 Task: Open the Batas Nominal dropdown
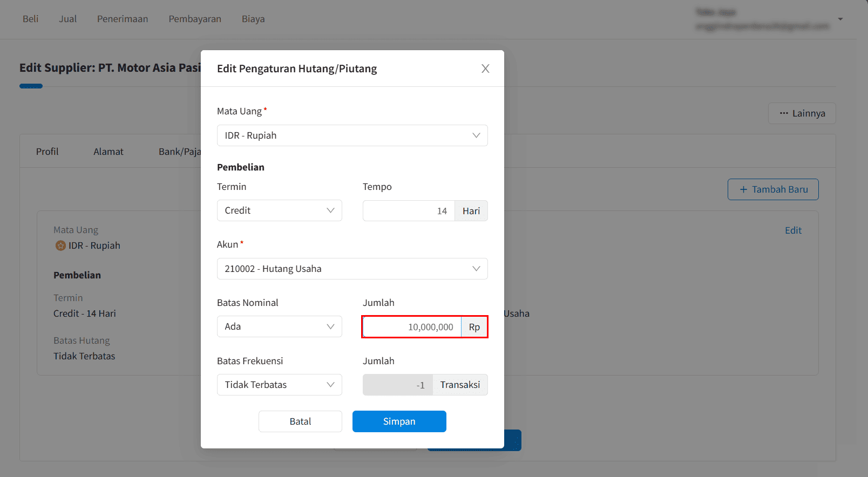tap(279, 326)
